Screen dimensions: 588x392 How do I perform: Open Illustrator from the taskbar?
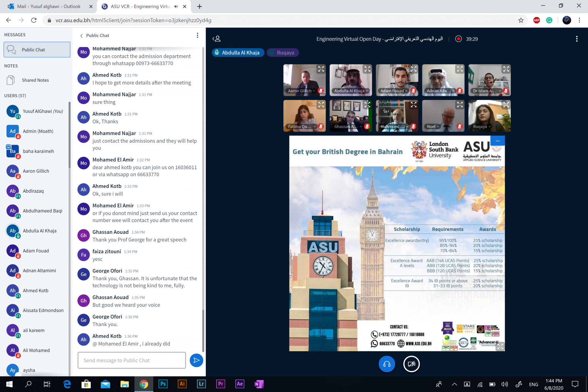(x=182, y=384)
